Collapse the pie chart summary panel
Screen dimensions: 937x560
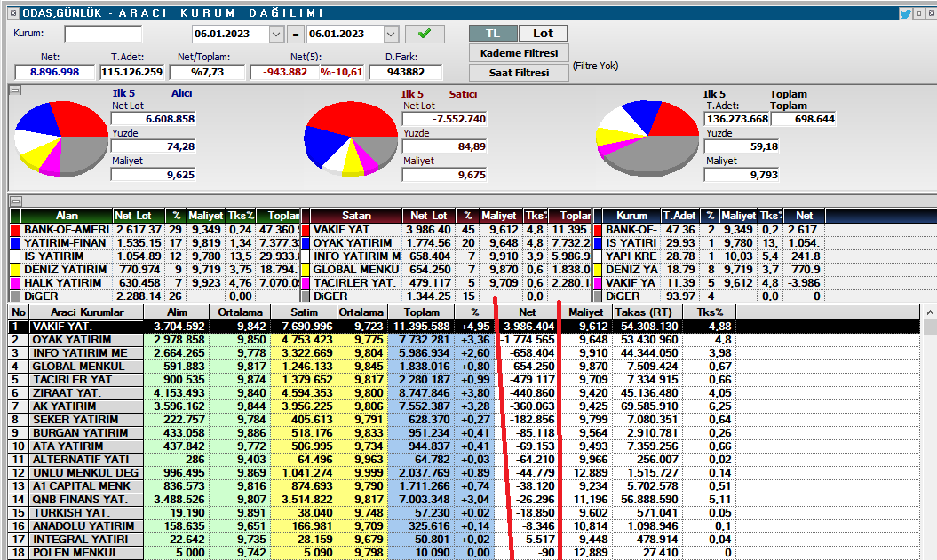[15, 91]
